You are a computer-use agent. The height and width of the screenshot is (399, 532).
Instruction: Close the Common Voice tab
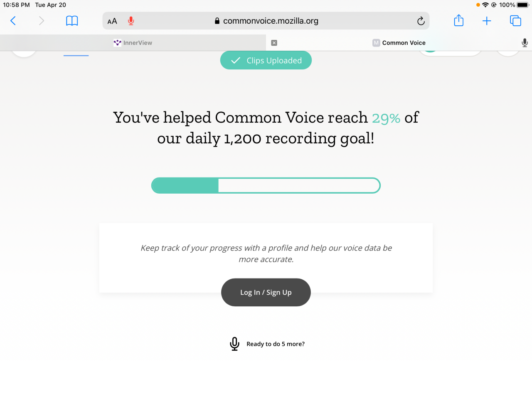pos(274,43)
